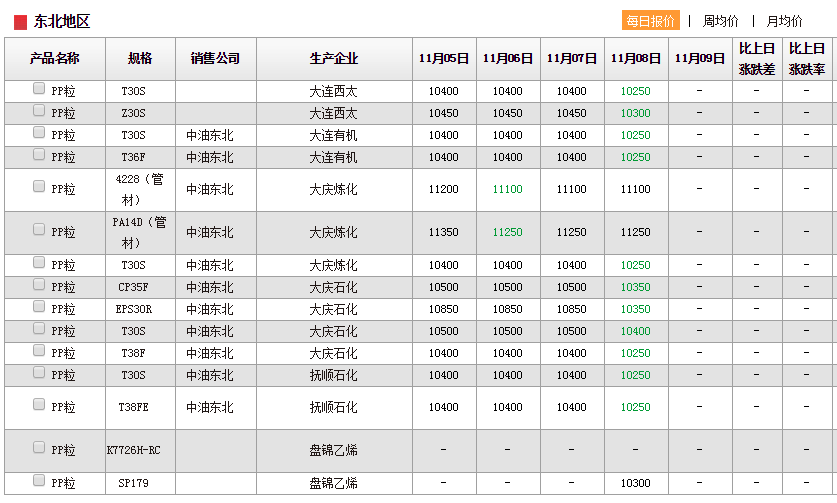Enable the CP35F row checkbox
837x503 pixels.
[x=38, y=284]
